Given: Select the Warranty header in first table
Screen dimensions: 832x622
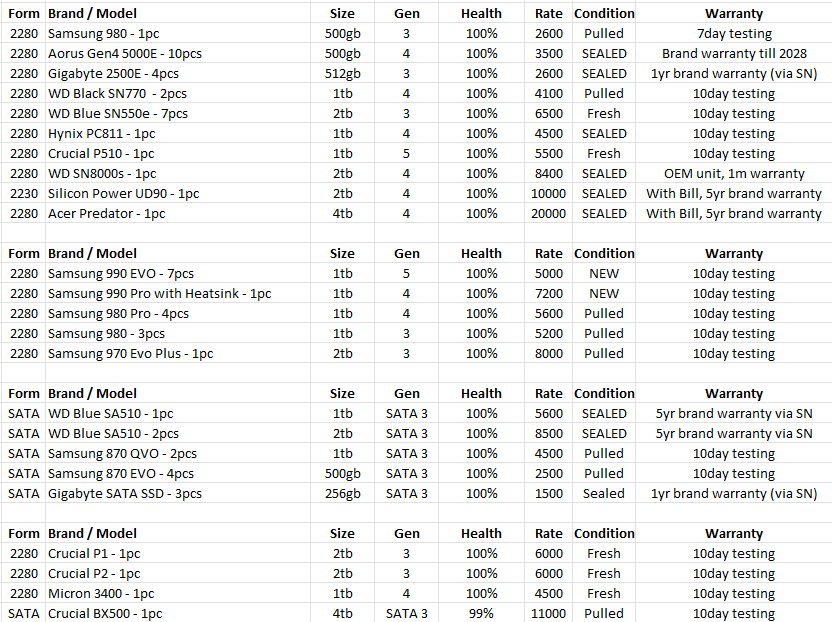Looking at the screenshot, I should click(x=733, y=13).
